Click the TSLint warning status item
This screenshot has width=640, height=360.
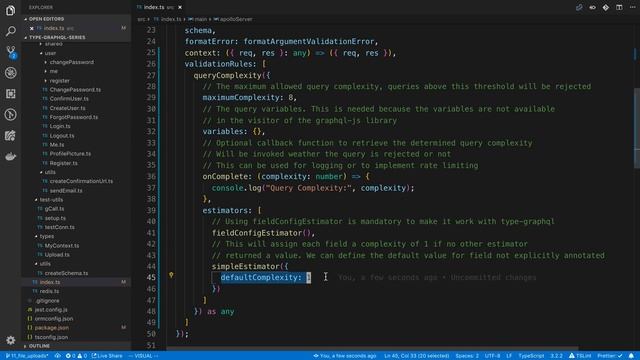pos(580,356)
